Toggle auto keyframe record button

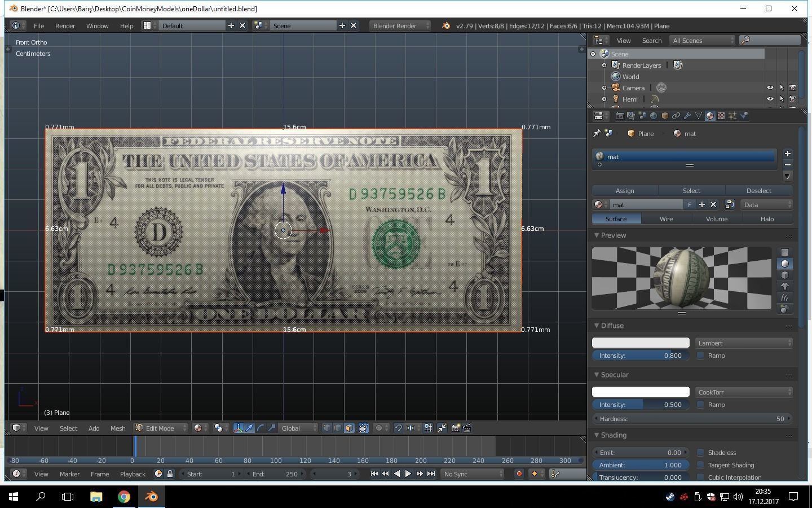pos(519,474)
